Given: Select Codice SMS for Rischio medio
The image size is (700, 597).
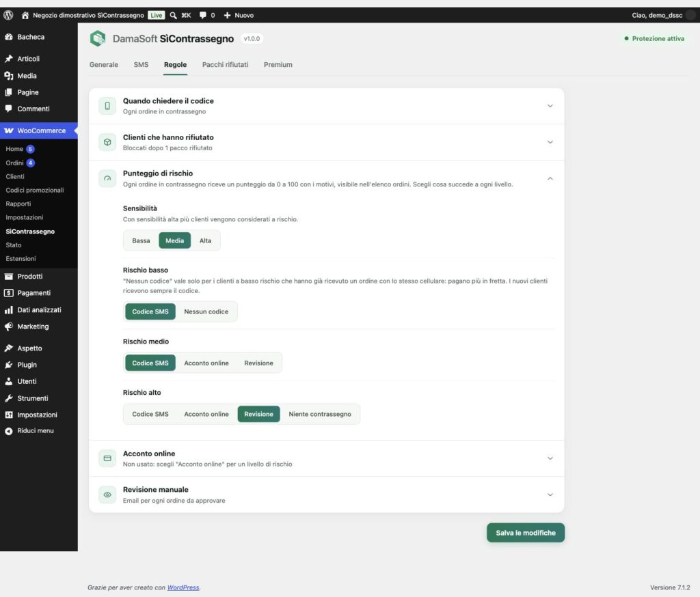Looking at the screenshot, I should pyautogui.click(x=150, y=363).
